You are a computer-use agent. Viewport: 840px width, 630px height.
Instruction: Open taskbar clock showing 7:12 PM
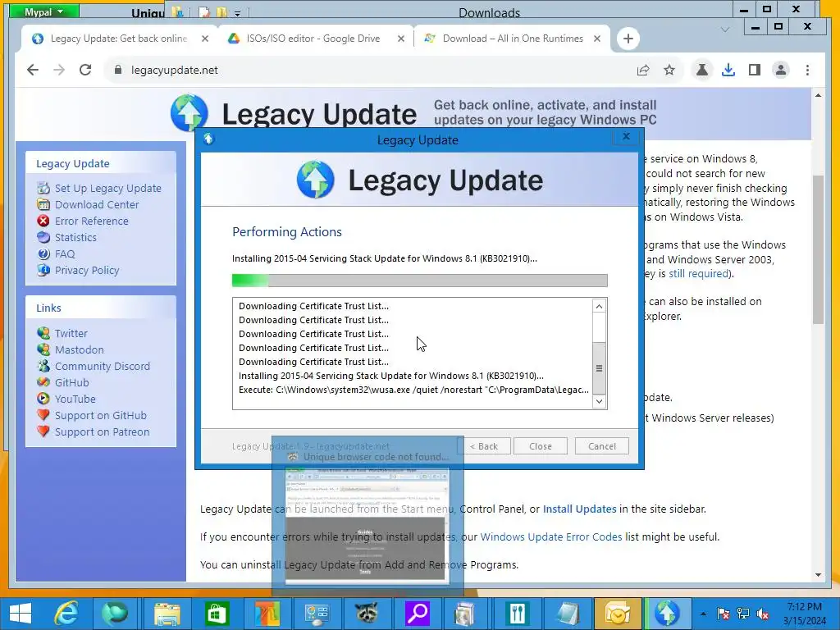(x=804, y=614)
